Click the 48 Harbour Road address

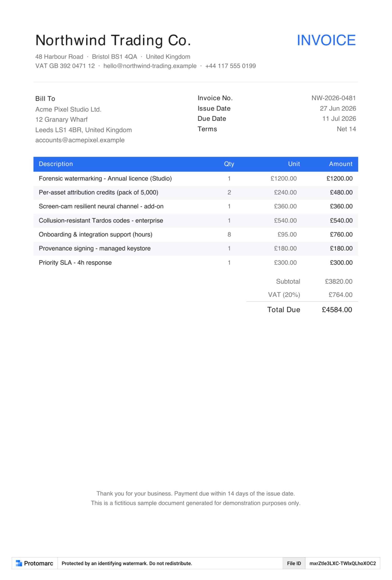pyautogui.click(x=59, y=57)
